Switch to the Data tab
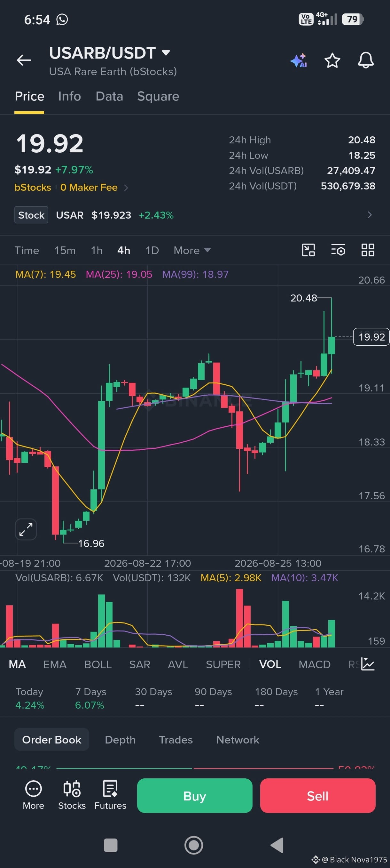390x868 pixels. click(x=109, y=96)
